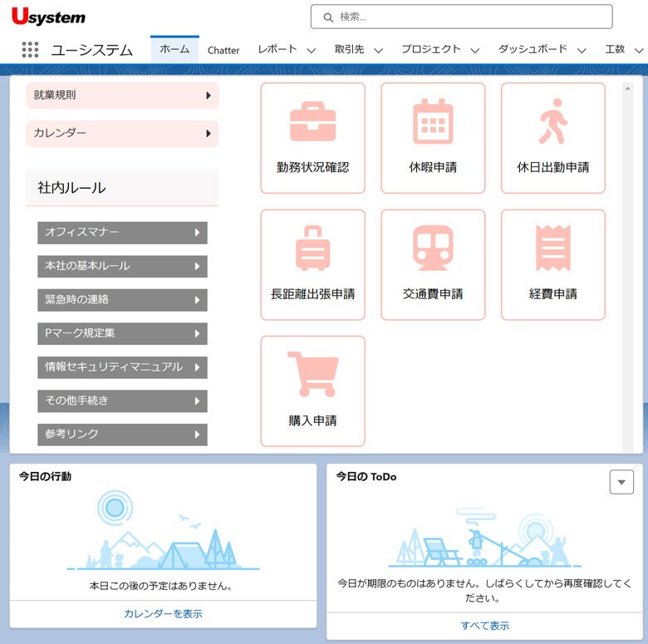This screenshot has height=644, width=648.
Task: Open 長距離出張申請 suitcase tile
Action: pos(313,265)
